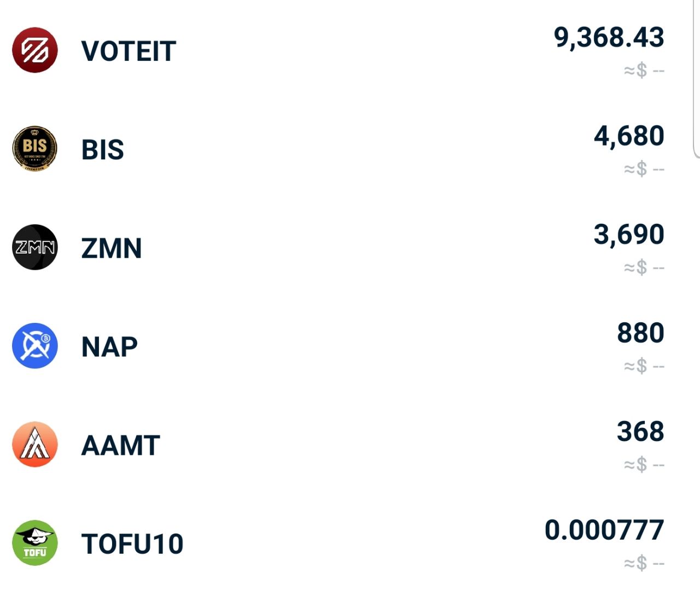Viewport: 700px width, 602px height.
Task: Tap the orange AAMT token icon
Action: 35,444
